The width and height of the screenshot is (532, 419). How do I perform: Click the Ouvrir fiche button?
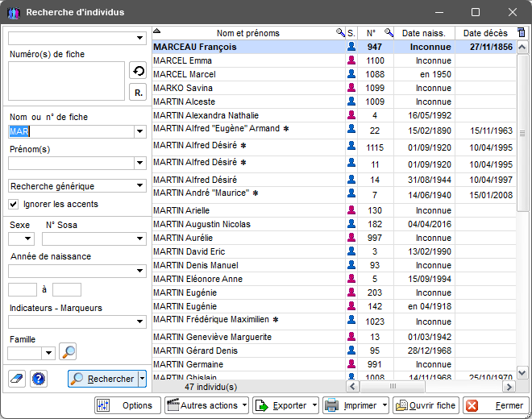pyautogui.click(x=426, y=405)
